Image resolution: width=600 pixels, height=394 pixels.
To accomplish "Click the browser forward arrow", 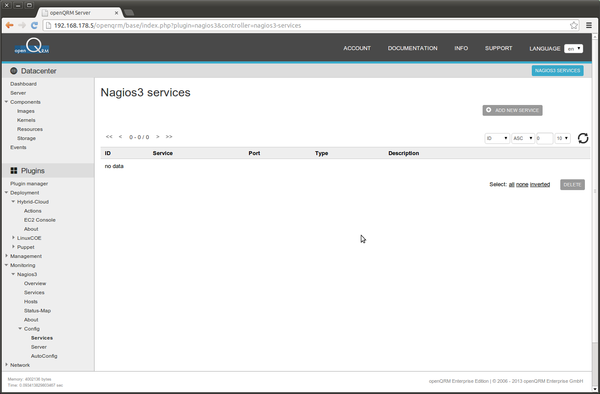I will coord(22,25).
